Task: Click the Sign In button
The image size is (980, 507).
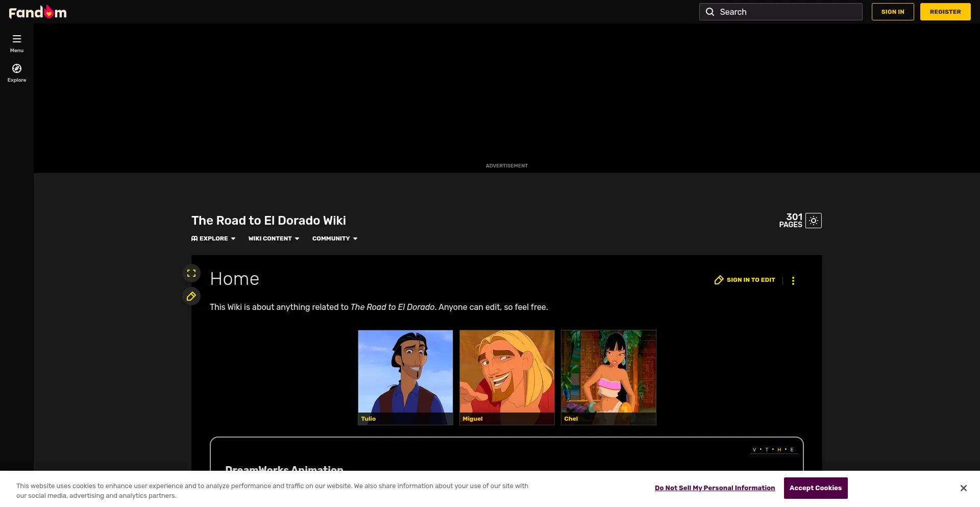Action: tap(892, 12)
